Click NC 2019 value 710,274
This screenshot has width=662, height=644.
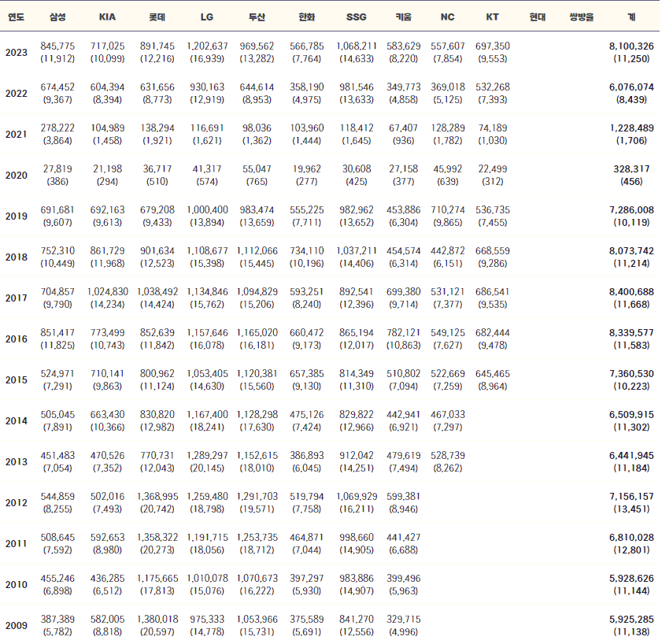448,210
